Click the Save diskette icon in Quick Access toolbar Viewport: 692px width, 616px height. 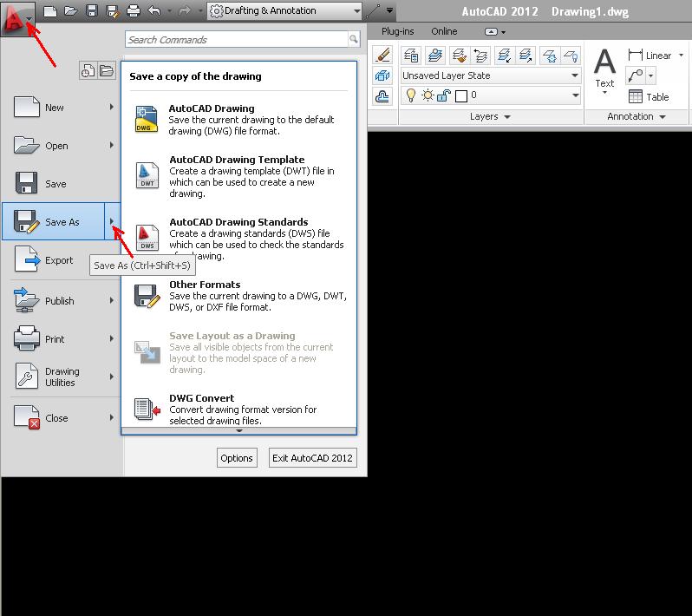[91, 10]
